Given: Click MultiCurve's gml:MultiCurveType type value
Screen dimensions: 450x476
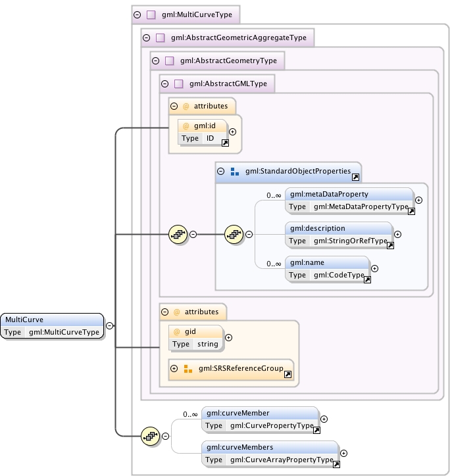Looking at the screenshot, I should [64, 333].
